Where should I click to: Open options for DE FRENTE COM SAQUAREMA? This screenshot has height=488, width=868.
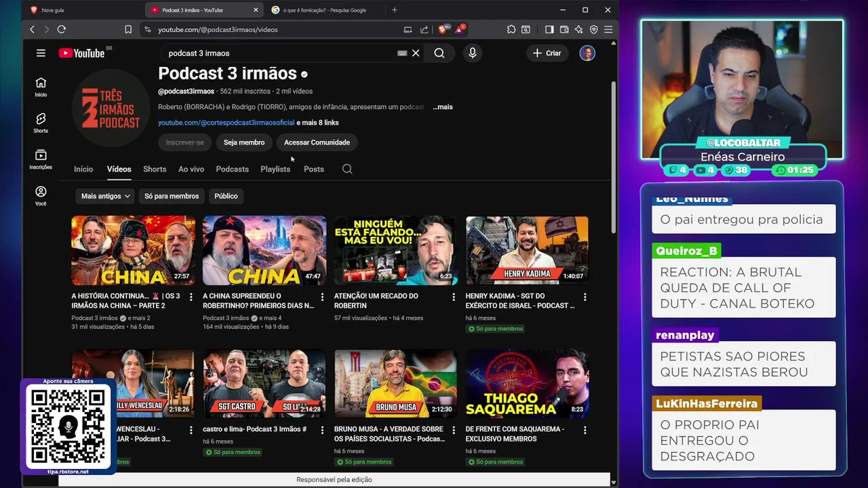585,430
